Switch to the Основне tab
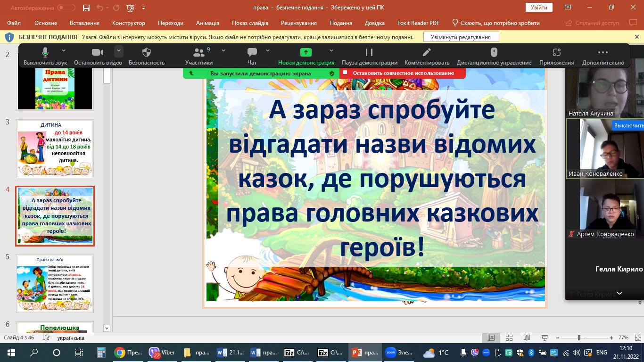Viewport: 644px width, 362px height. pos(46,23)
